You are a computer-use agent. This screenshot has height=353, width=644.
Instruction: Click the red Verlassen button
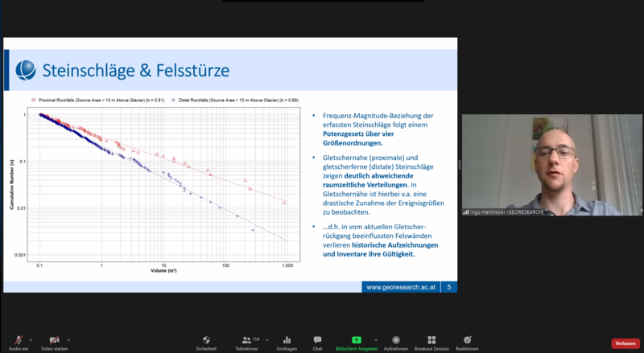coord(625,343)
